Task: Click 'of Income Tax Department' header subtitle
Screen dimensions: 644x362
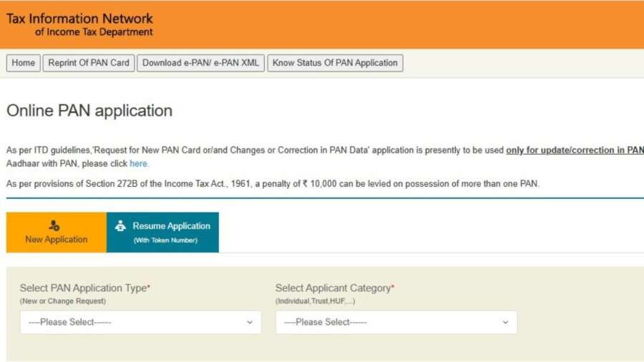Action: 94,32
